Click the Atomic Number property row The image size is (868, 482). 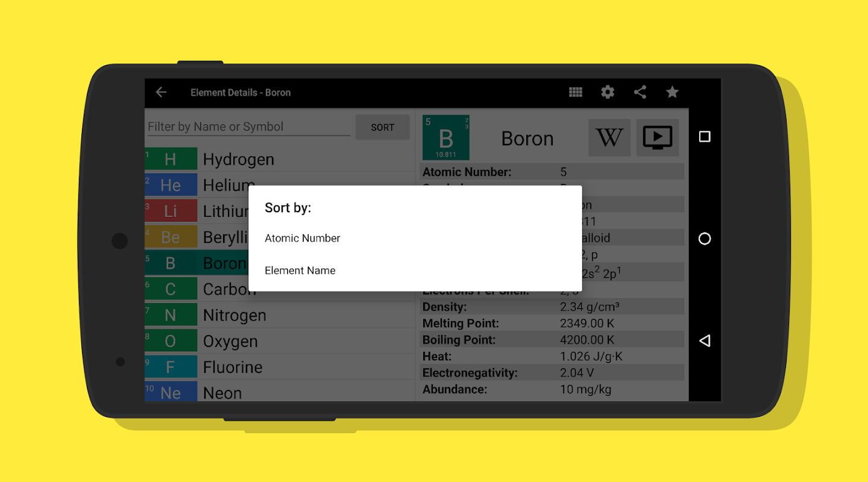(x=553, y=172)
